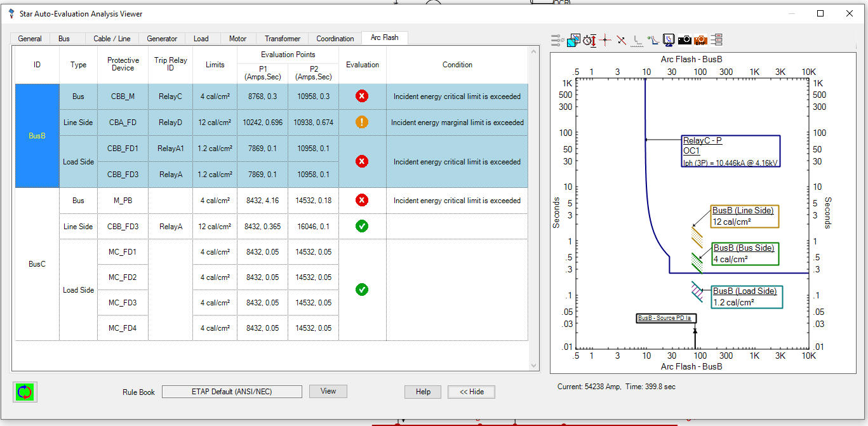Toggle the green refresh arrows button
Image resolution: width=868 pixels, height=426 pixels.
[x=24, y=392]
